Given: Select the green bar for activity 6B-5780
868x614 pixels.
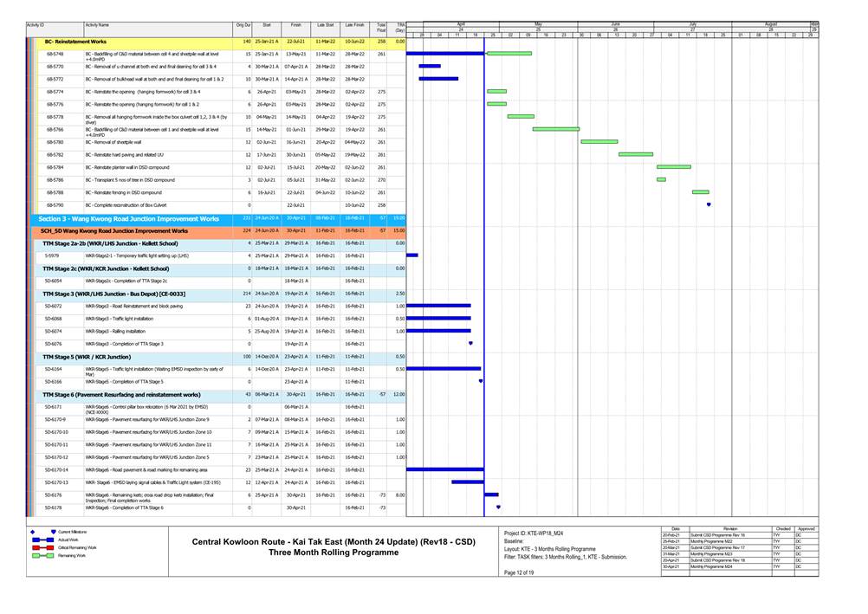Looking at the screenshot, I should [x=599, y=141].
